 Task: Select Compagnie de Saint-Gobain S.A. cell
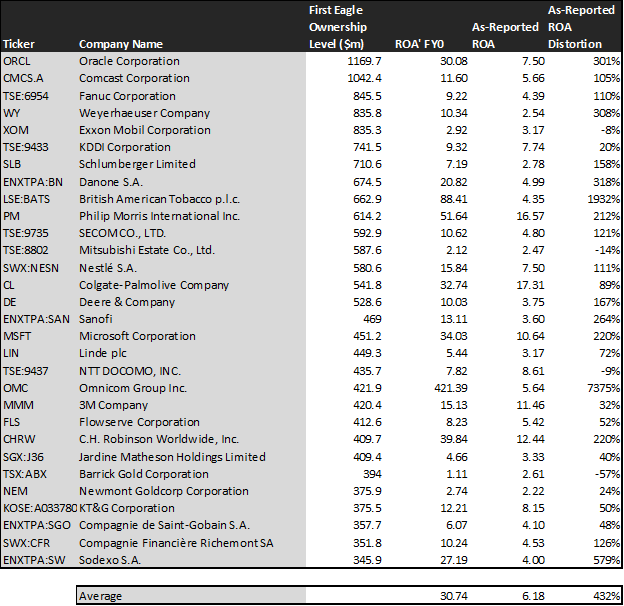point(164,525)
